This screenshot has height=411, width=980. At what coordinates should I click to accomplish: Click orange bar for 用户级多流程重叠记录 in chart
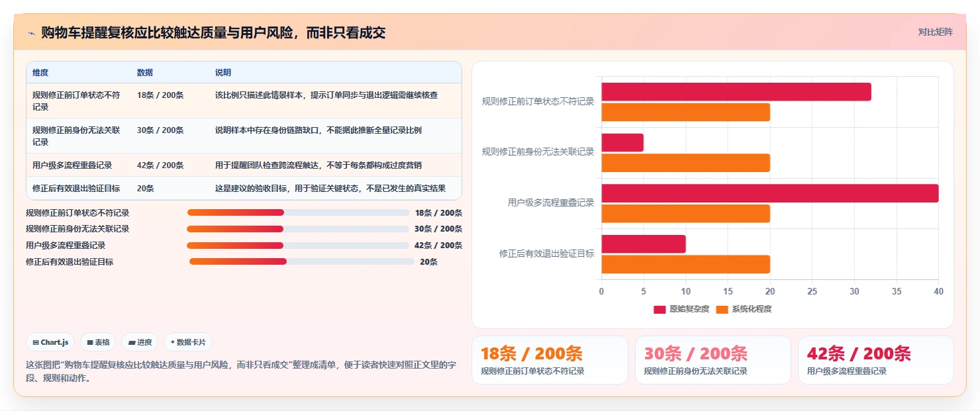pyautogui.click(x=685, y=214)
